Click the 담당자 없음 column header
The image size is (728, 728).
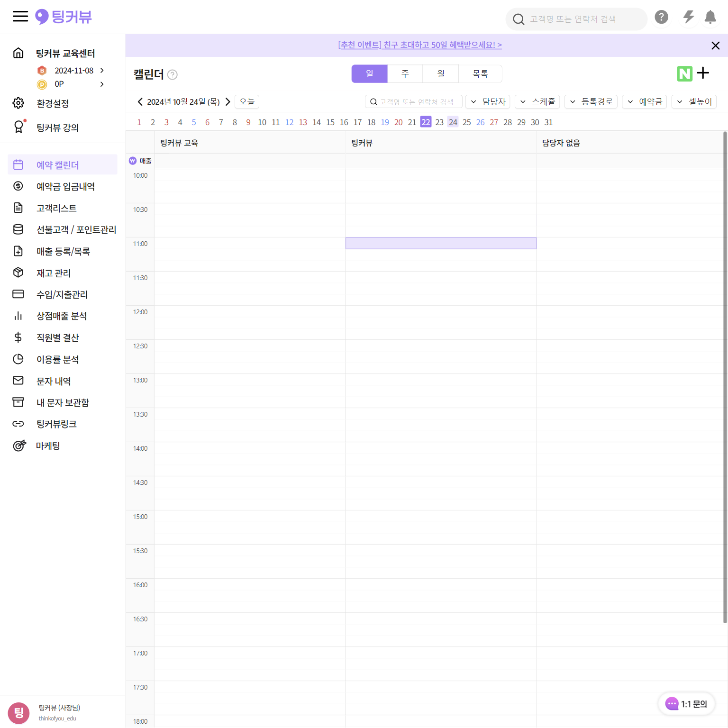[x=630, y=143]
